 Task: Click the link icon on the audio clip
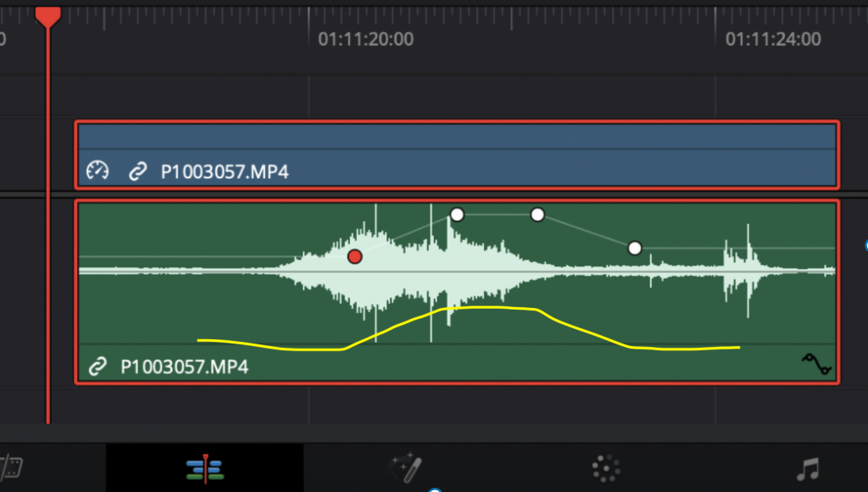pyautogui.click(x=98, y=366)
